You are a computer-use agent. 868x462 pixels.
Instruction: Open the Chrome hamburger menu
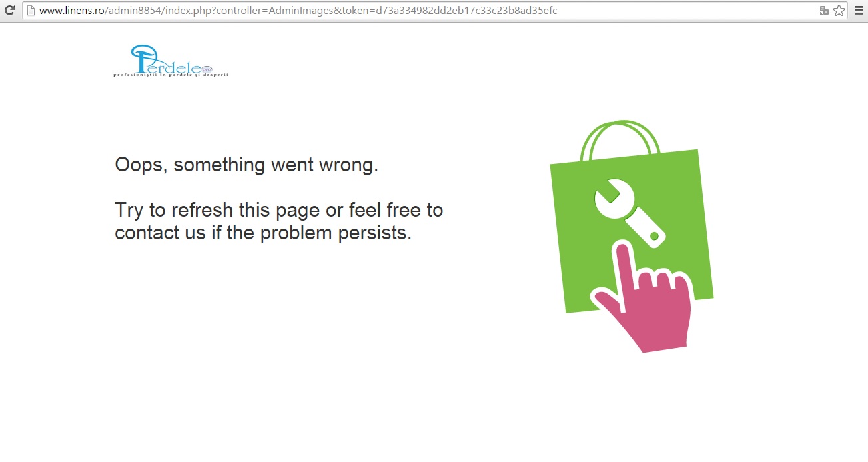coord(859,11)
